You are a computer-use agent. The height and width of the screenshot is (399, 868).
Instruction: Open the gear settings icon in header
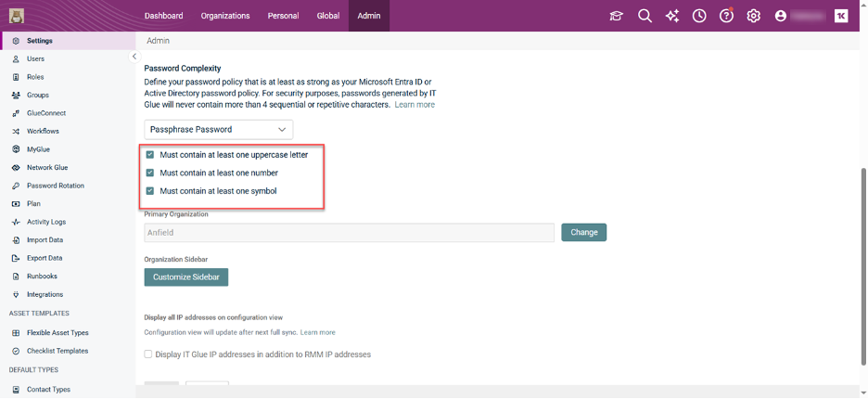coord(754,16)
